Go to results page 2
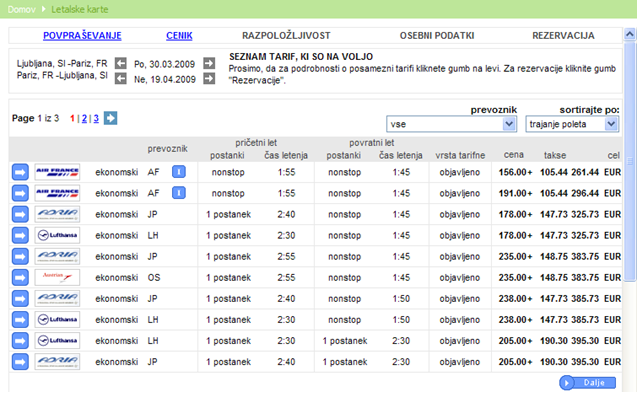The width and height of the screenshot is (638, 393). pos(84,118)
